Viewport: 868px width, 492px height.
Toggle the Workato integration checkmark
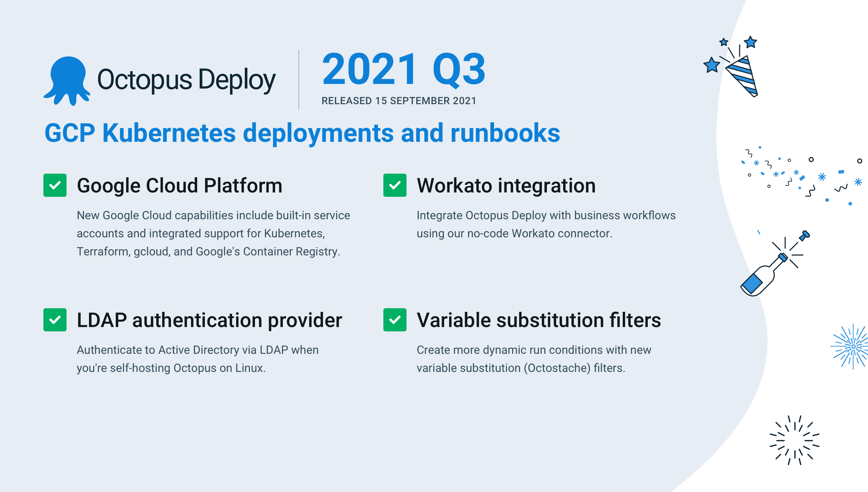pyautogui.click(x=395, y=186)
